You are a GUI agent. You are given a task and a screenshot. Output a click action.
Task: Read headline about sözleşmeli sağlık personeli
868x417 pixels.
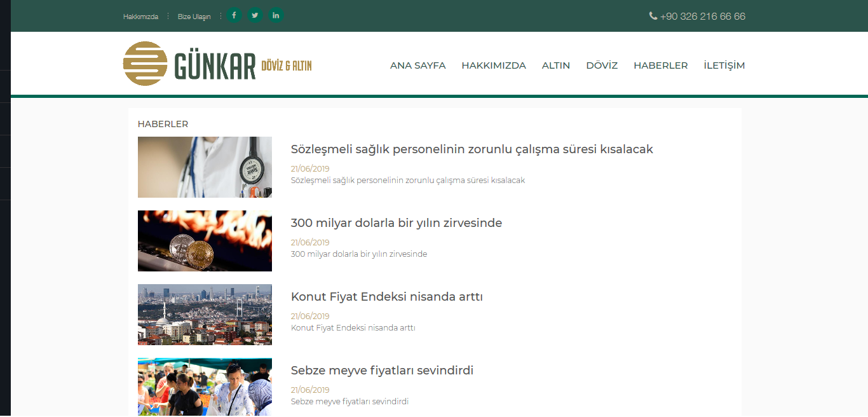tap(471, 149)
